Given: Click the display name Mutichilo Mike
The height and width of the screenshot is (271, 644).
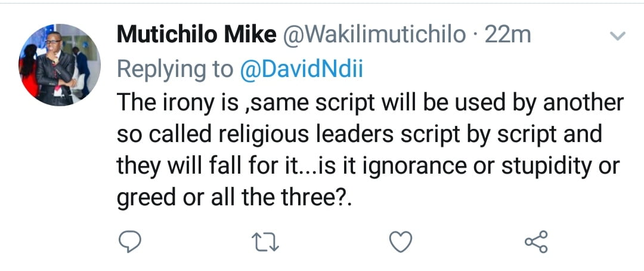Looking at the screenshot, I should click(x=197, y=35).
